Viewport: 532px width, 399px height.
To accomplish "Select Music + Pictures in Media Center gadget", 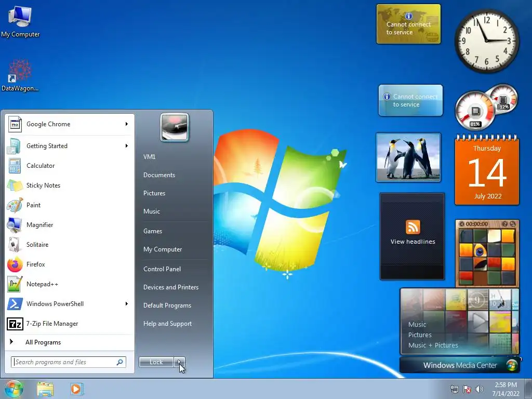I will [x=433, y=345].
